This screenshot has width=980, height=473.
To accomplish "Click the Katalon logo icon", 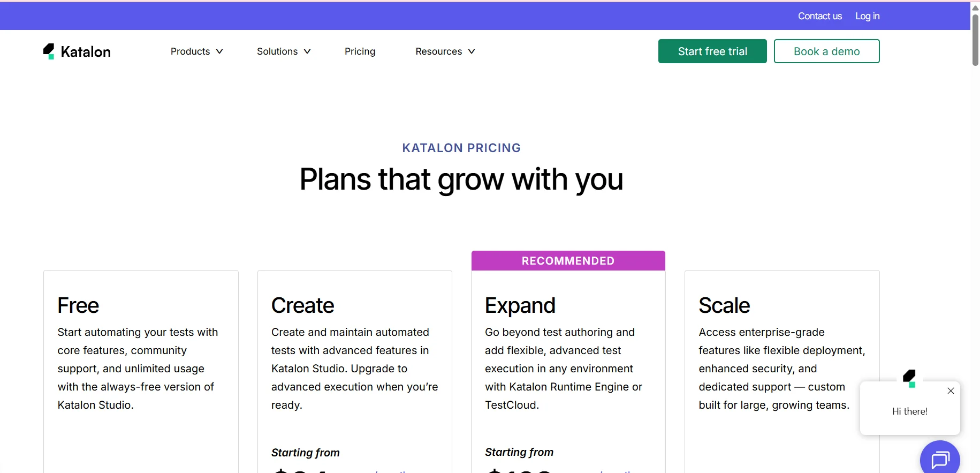I will click(x=49, y=51).
